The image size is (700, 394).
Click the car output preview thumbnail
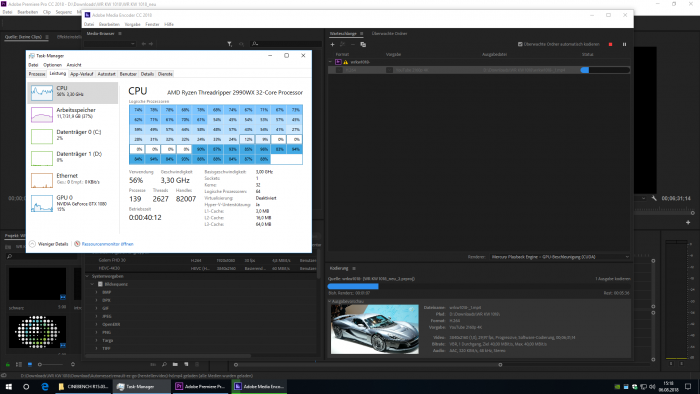(x=375, y=329)
